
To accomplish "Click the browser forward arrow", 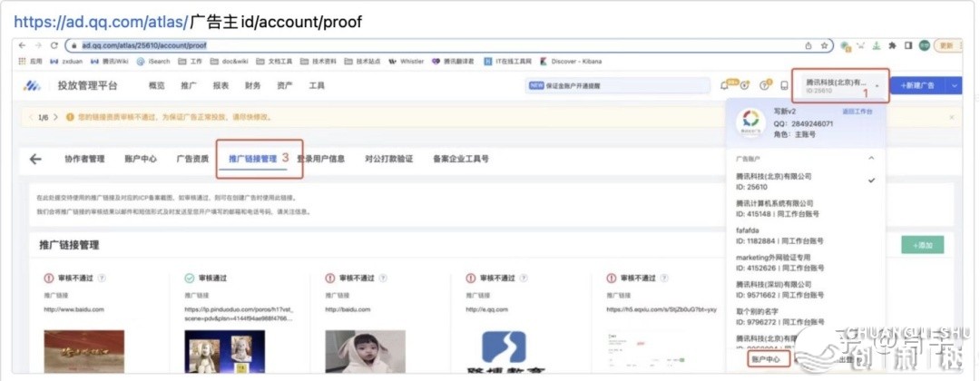I will [38, 45].
